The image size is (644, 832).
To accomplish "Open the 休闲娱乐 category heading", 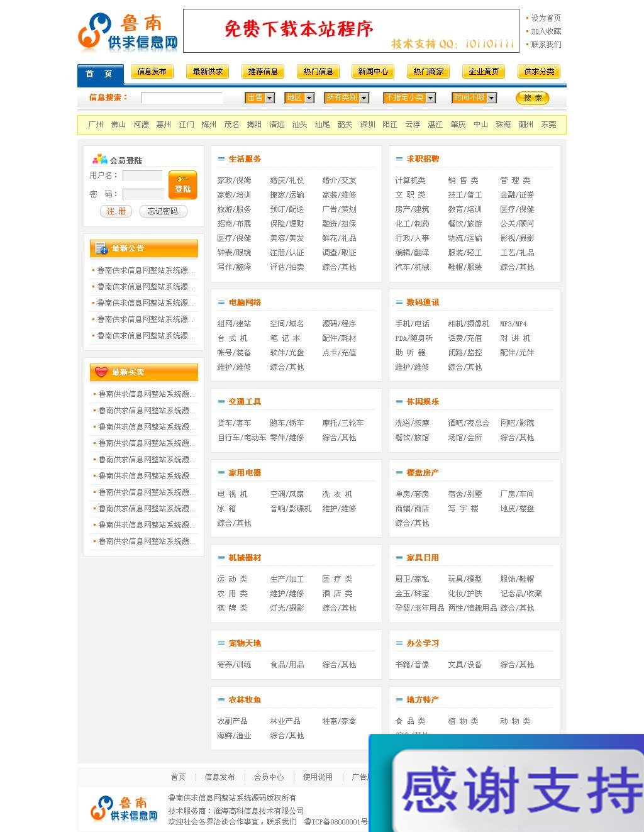I will pyautogui.click(x=423, y=402).
